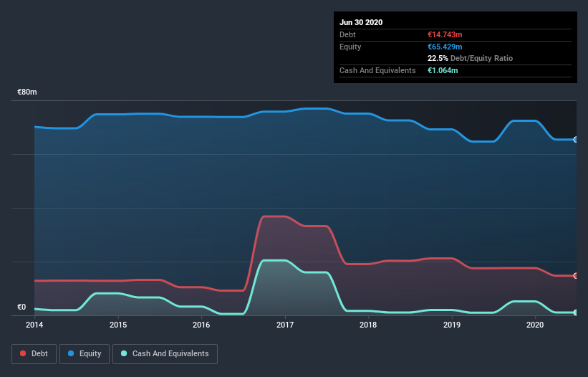Click the teal Cash legend dot
588x377 pixels.
124,353
